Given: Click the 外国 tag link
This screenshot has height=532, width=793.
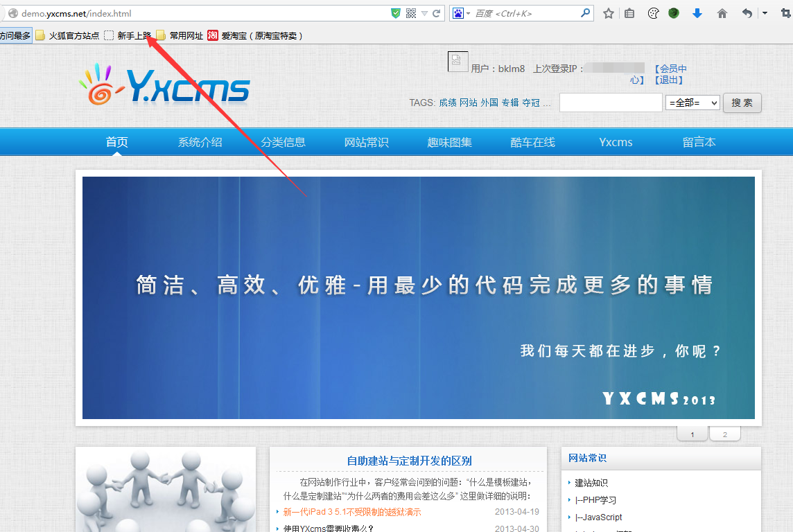Looking at the screenshot, I should [489, 103].
